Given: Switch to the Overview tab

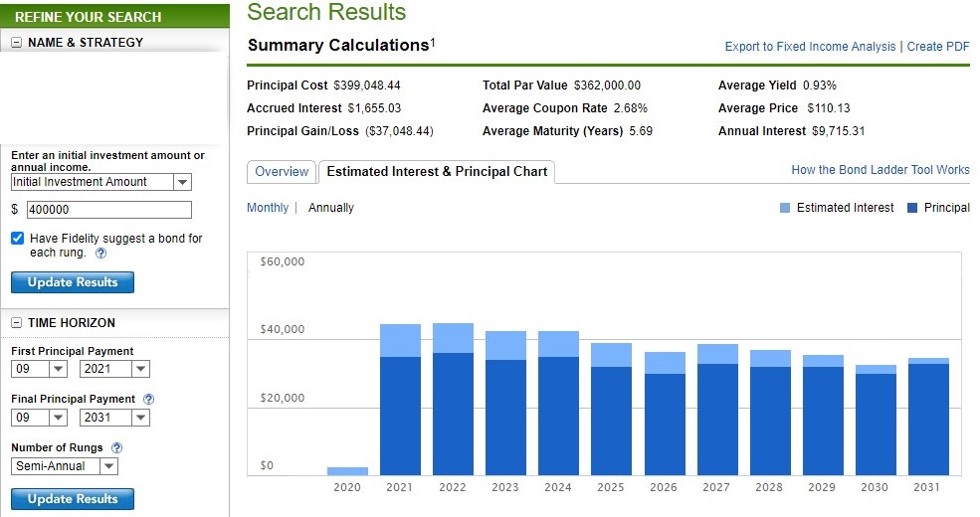Looking at the screenshot, I should (x=282, y=172).
